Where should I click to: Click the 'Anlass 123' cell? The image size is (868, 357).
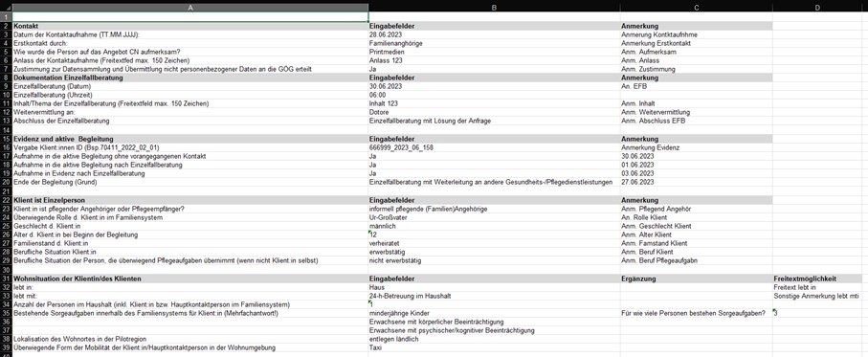(x=494, y=60)
